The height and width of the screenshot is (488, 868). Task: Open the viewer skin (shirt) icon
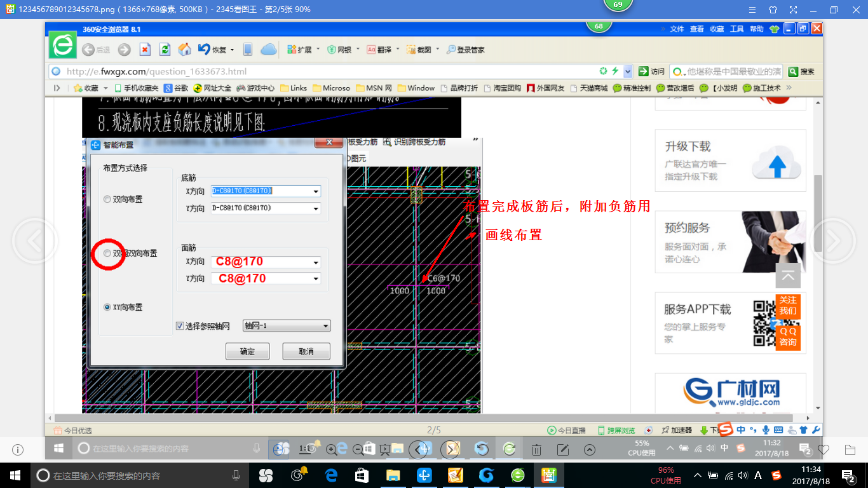click(773, 10)
